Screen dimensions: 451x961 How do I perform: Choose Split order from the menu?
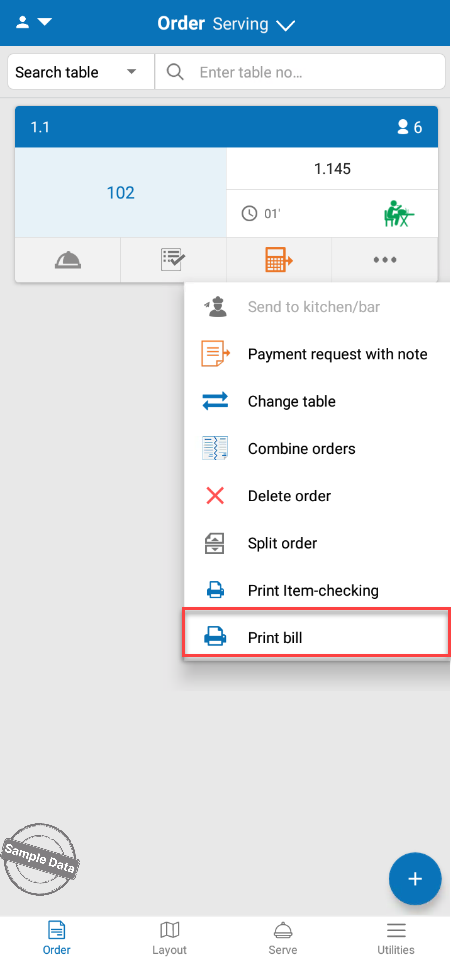click(317, 543)
